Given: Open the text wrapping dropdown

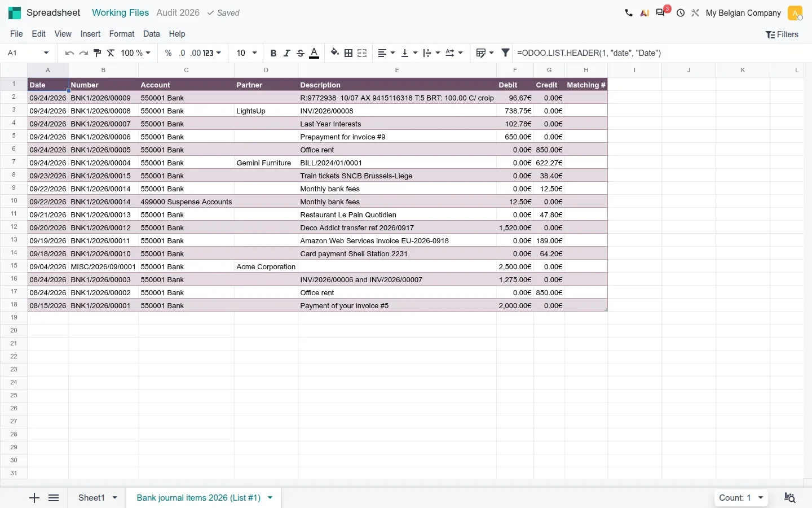Looking at the screenshot, I should [x=431, y=53].
